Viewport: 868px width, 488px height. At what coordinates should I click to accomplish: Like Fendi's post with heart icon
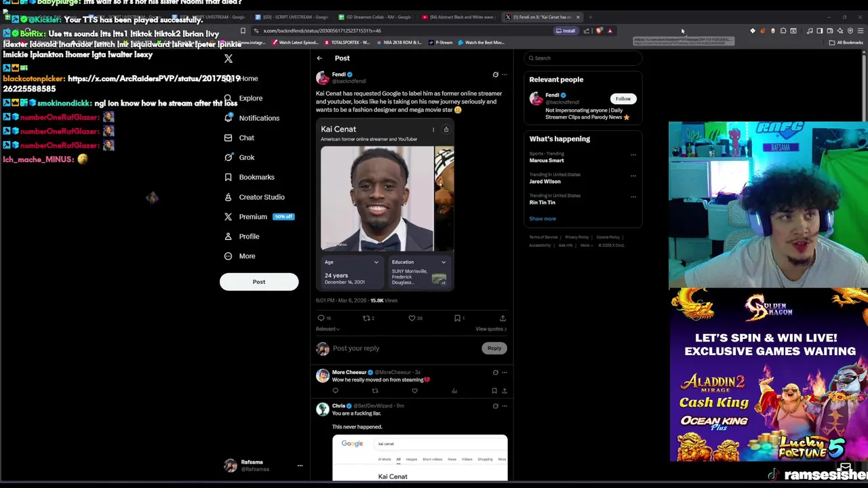pos(412,318)
